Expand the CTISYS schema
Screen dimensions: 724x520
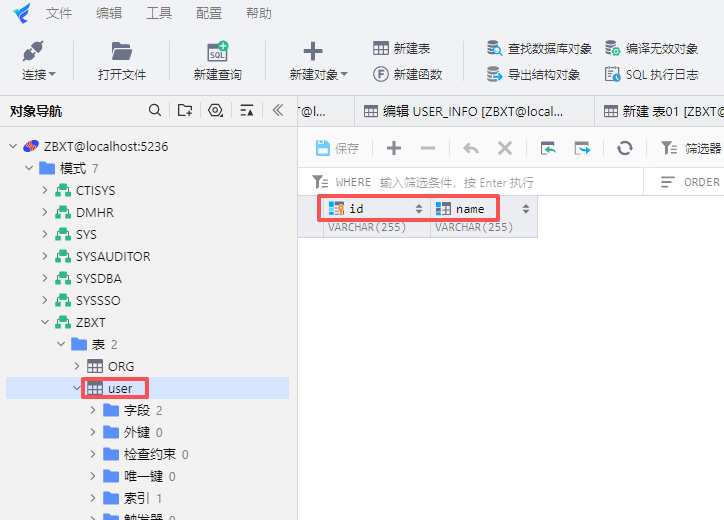pos(45,190)
